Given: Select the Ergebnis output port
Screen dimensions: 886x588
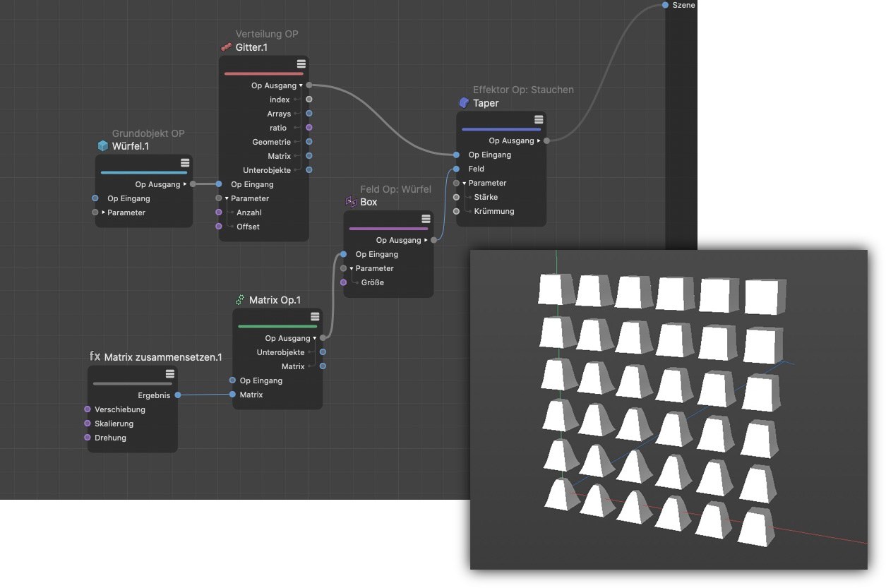Looking at the screenshot, I should click(177, 395).
